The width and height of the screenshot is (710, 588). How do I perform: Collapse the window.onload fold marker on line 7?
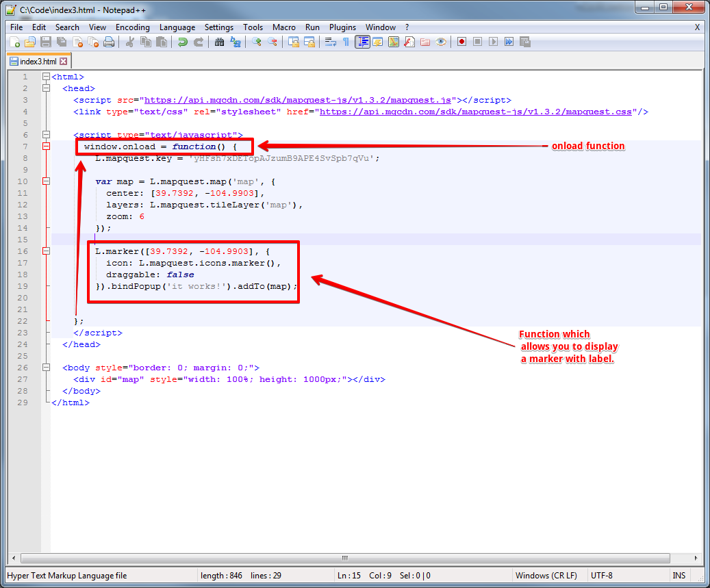[46, 146]
